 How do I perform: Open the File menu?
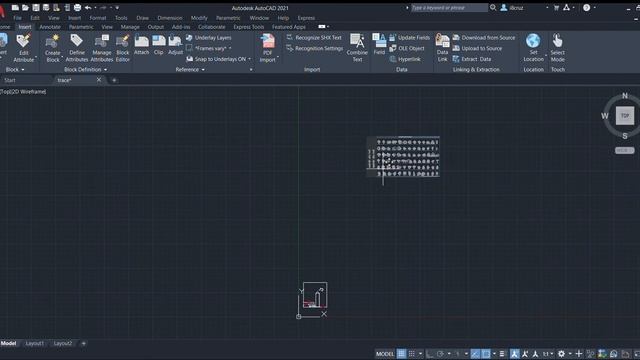(x=18, y=18)
